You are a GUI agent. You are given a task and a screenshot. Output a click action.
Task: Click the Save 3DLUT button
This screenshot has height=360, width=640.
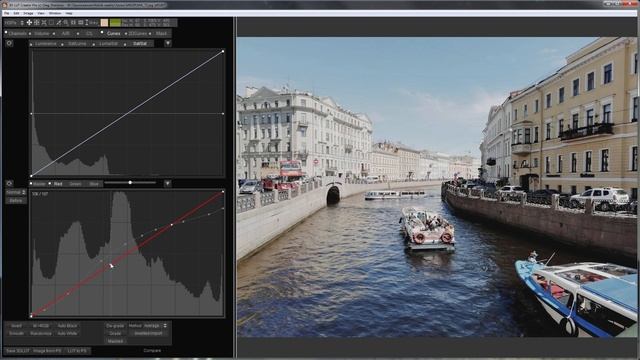coord(17,351)
